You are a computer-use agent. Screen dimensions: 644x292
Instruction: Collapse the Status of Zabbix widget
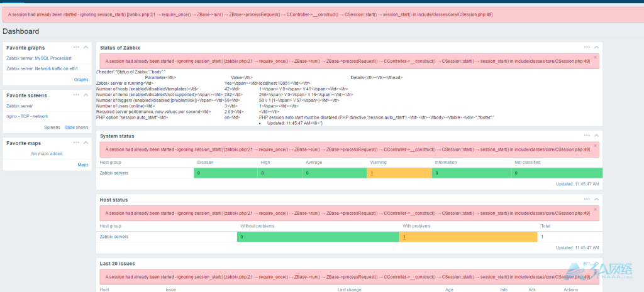click(596, 48)
